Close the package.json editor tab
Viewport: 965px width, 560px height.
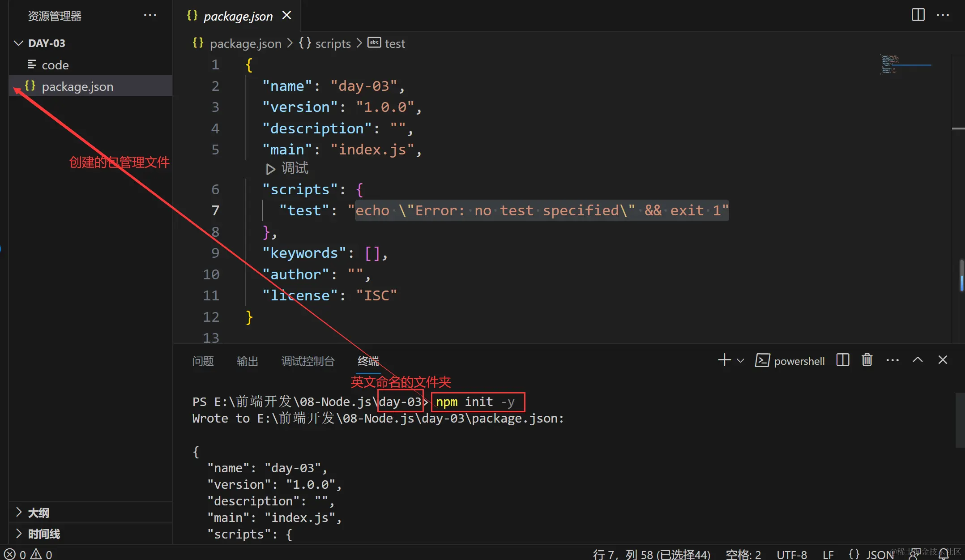pyautogui.click(x=287, y=16)
